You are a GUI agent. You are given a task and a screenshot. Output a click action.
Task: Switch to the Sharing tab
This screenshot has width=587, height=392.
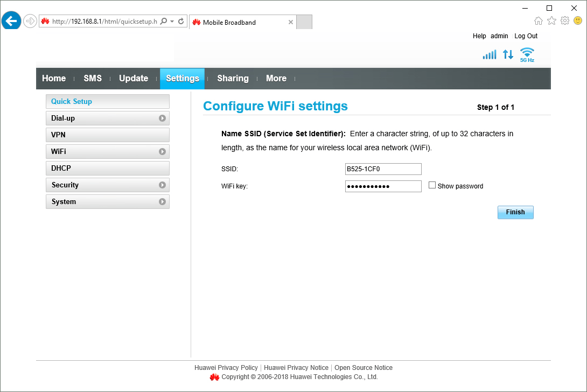tap(233, 78)
